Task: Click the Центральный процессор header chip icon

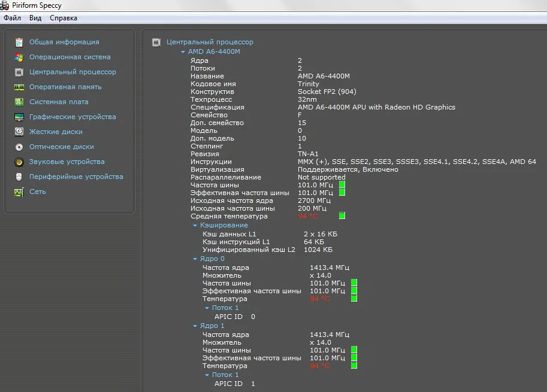Action: tap(156, 42)
